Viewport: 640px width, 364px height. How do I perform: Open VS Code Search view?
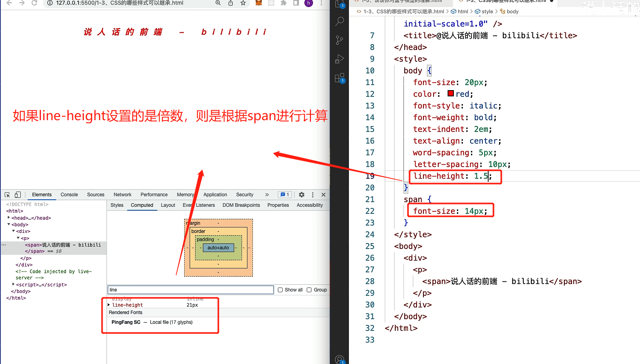point(340,21)
